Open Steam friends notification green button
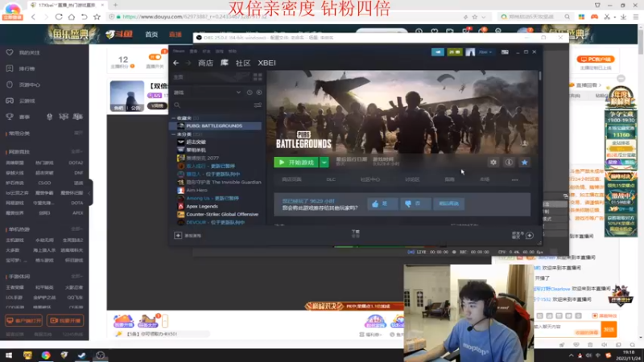Viewport: 644px width, 362px height. [x=455, y=52]
